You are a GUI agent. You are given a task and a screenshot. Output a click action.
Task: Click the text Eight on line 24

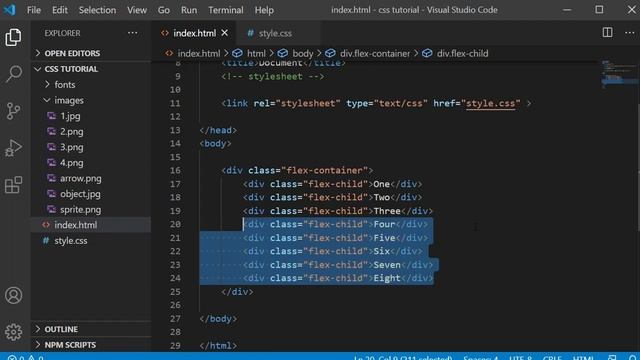[x=387, y=278]
